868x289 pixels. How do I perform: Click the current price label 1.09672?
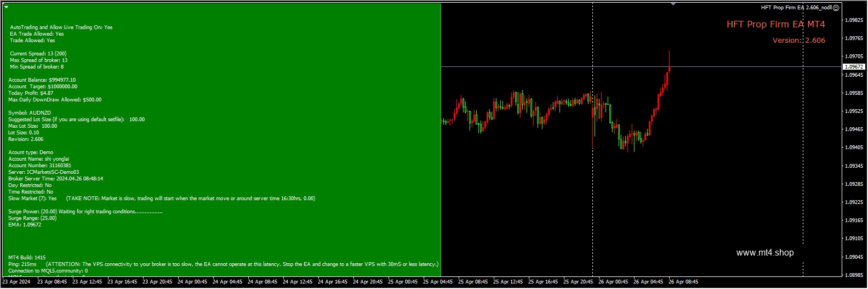[x=854, y=67]
